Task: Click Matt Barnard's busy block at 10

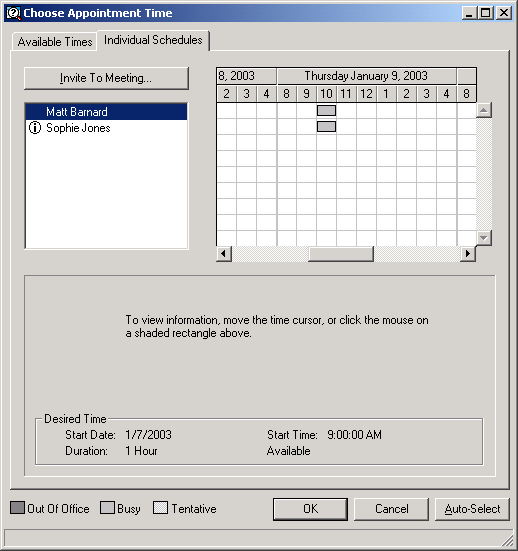Action: (x=326, y=111)
